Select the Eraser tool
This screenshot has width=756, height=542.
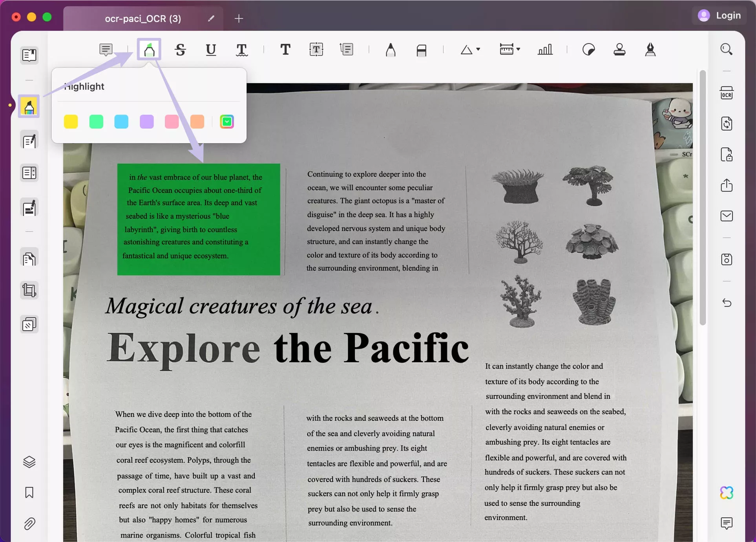pyautogui.click(x=421, y=49)
